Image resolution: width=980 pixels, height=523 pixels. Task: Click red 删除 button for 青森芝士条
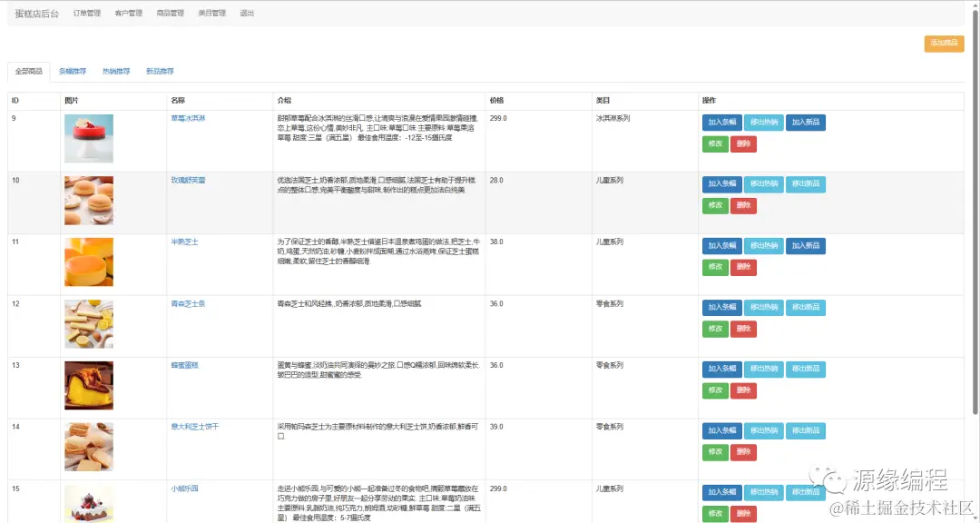(742, 329)
